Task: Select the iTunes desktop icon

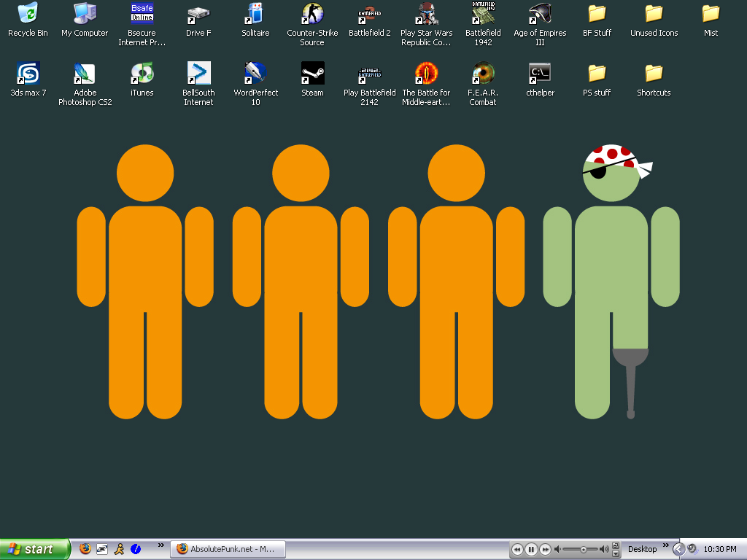Action: click(x=142, y=74)
